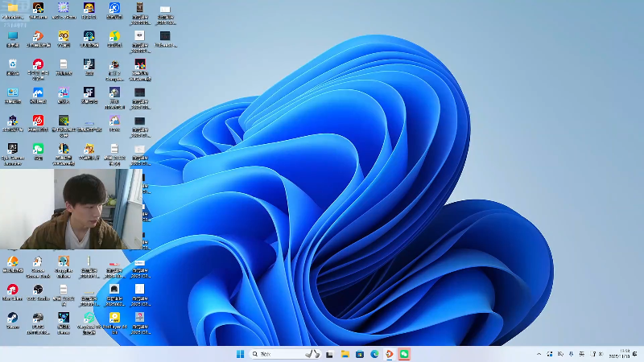Open the NVIDIA app desktop shortcut
Image resolution: width=644 pixels, height=362 pixels.
point(64,121)
